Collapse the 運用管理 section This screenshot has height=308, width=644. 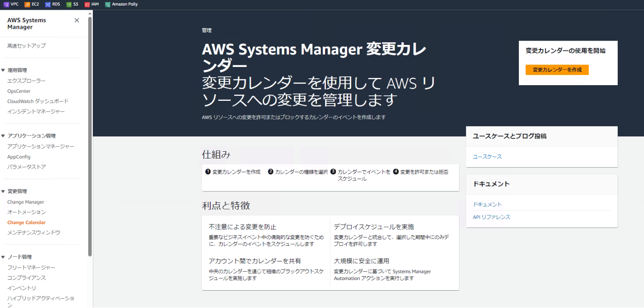[x=3, y=70]
